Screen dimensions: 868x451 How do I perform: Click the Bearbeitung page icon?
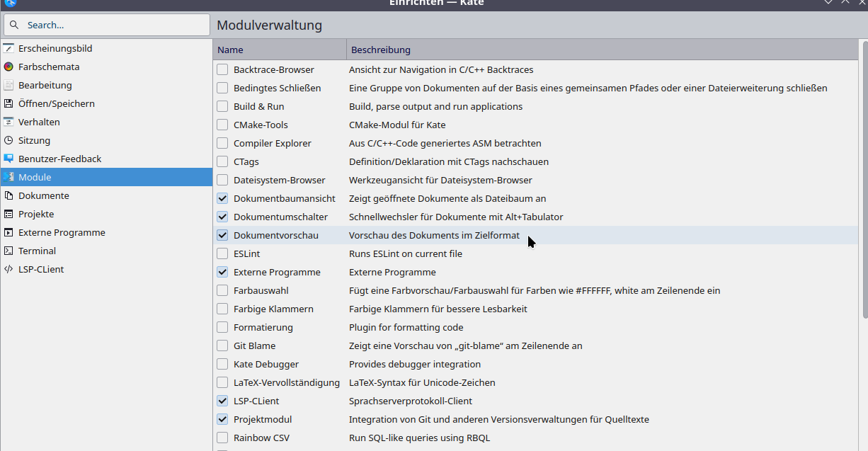(8, 85)
